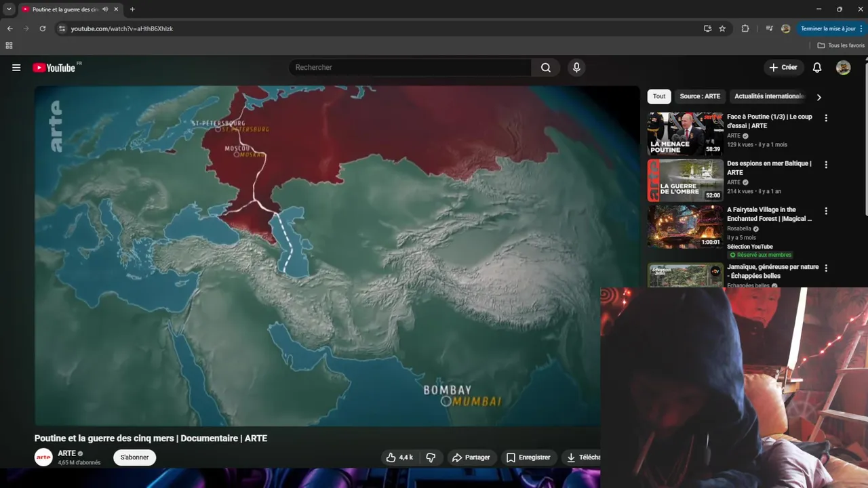Select the Source : ARTE chip

700,96
